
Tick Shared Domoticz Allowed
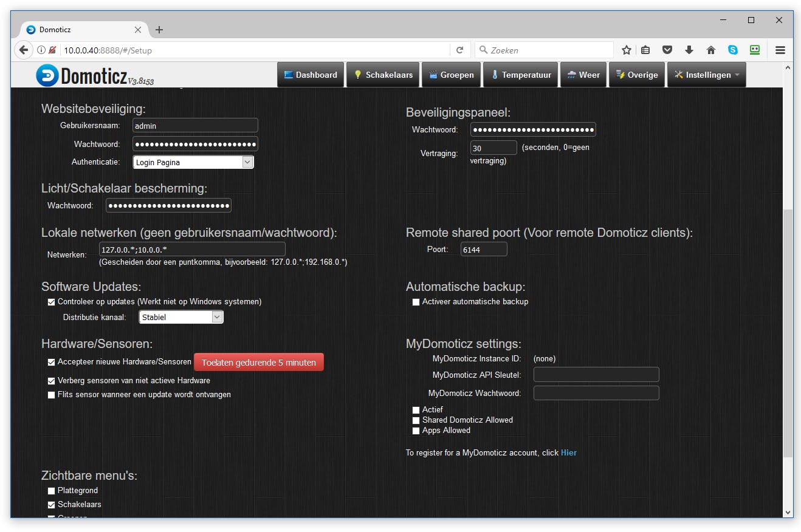[x=416, y=420]
